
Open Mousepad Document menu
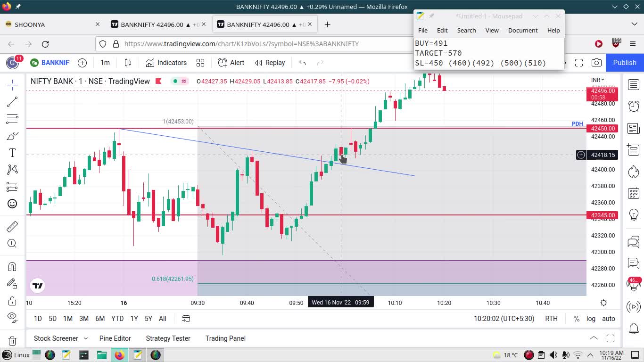tap(523, 30)
